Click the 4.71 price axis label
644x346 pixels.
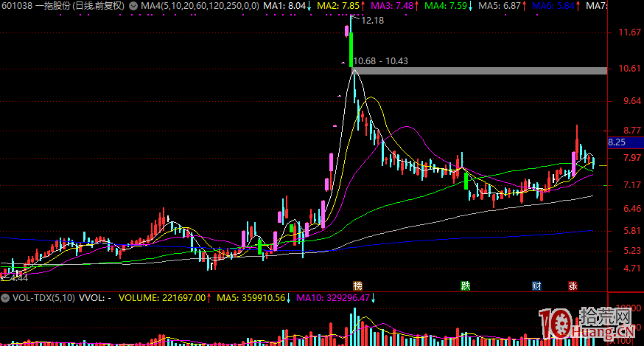[632, 269]
